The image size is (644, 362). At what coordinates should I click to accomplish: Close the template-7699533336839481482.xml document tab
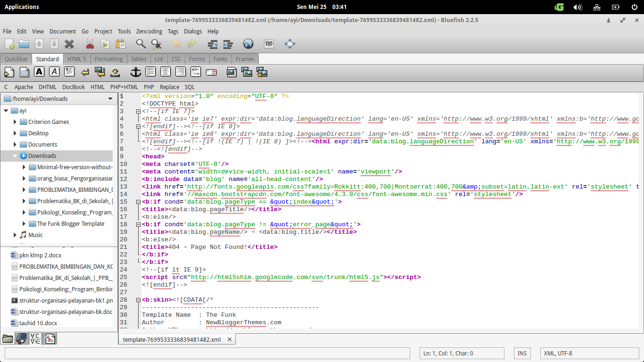pos(230,339)
